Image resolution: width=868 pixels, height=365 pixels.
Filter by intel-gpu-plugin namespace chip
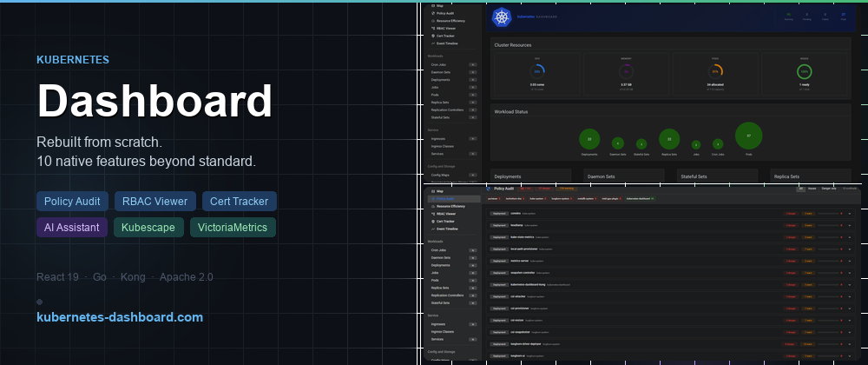pos(612,199)
